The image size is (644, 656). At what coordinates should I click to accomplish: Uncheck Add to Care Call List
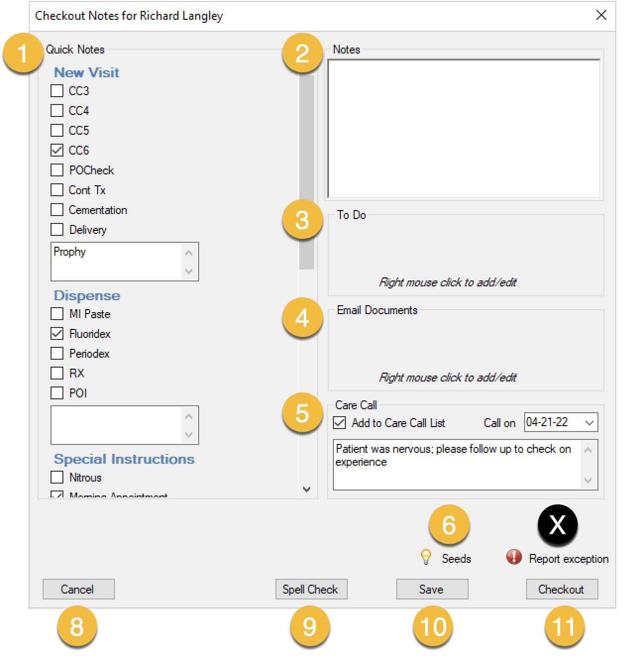[x=339, y=423]
